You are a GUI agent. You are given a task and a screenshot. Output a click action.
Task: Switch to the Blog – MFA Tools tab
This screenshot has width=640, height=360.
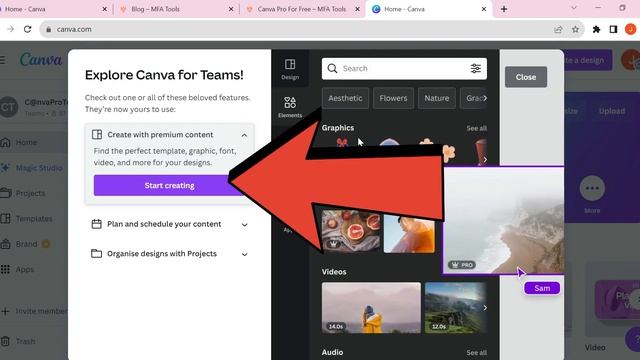pyautogui.click(x=155, y=9)
